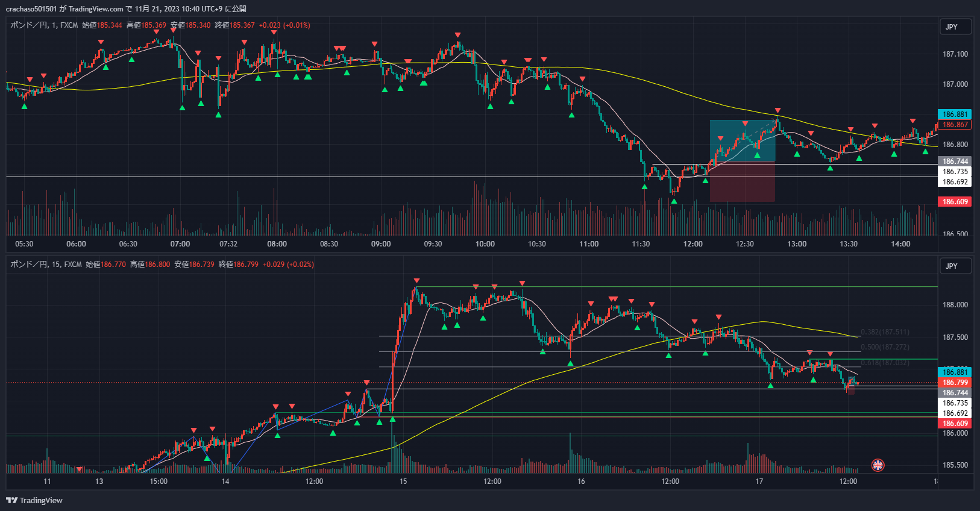
Task: Click the 187.000 price scale value
Action: [x=955, y=84]
